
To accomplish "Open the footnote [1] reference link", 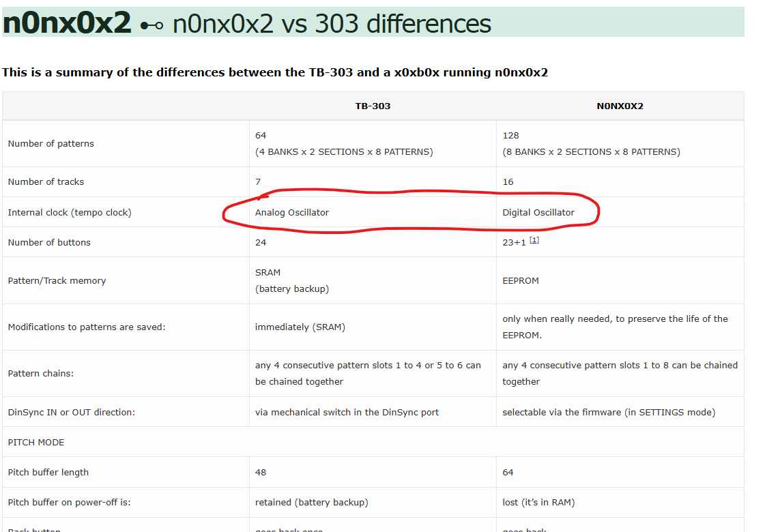I will click(x=534, y=240).
